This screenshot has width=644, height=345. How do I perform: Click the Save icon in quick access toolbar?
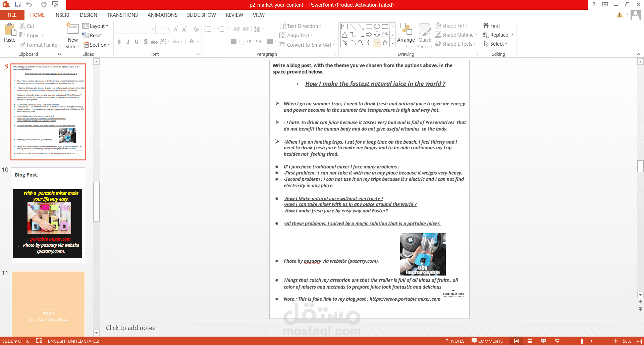tap(18, 5)
